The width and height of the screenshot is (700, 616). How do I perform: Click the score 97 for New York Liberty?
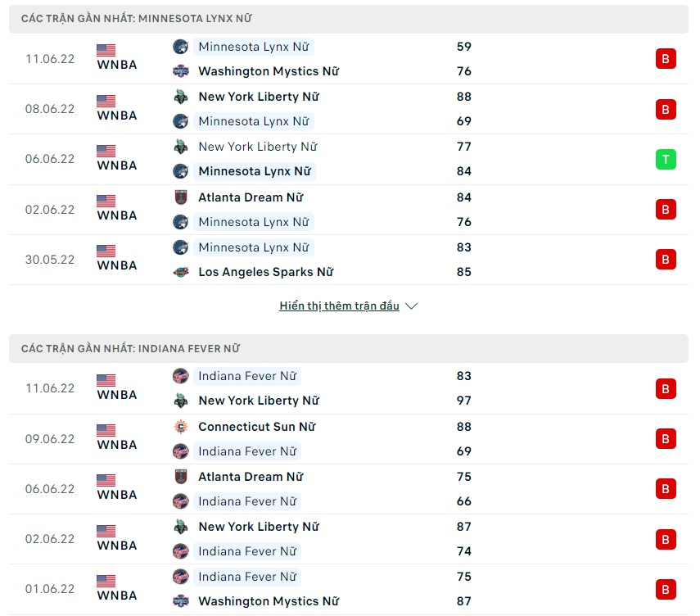[x=464, y=401]
